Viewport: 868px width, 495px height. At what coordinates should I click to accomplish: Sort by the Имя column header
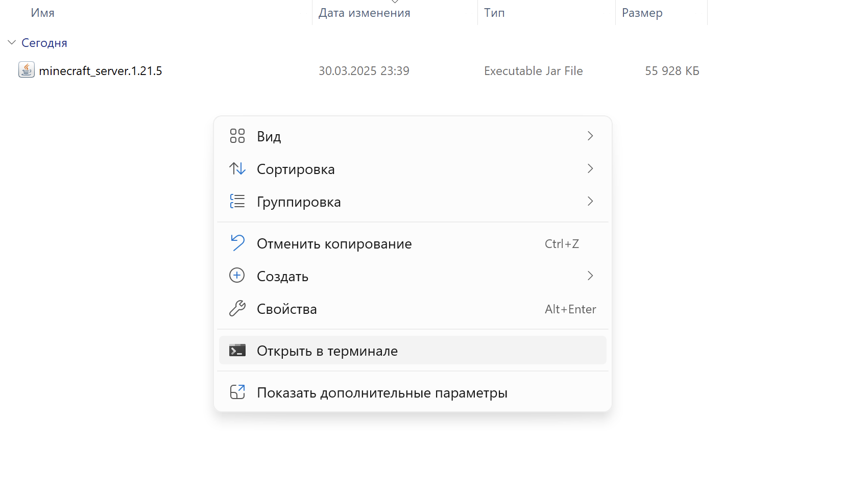(x=42, y=13)
